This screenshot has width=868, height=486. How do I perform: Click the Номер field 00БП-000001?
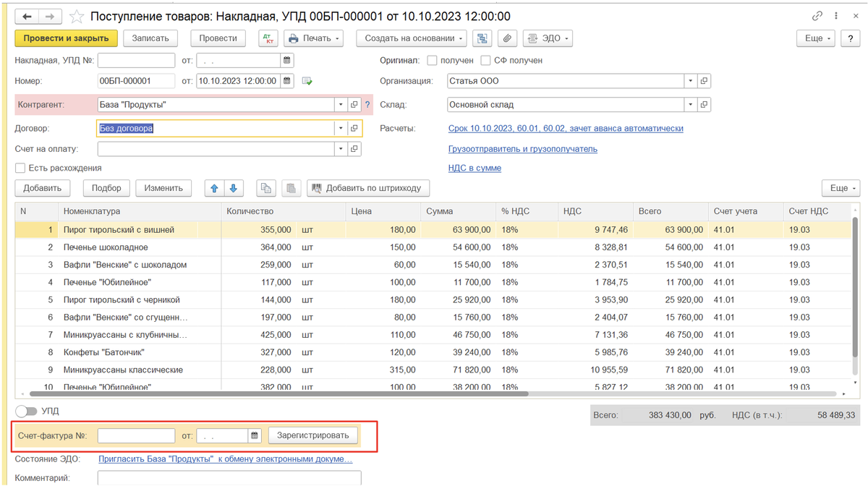pos(136,81)
